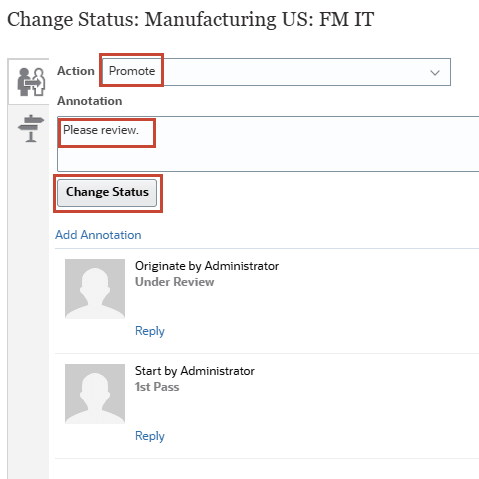Expand the Action dropdown chevron arrow
Viewport: 479px width, 479px height.
pos(435,73)
